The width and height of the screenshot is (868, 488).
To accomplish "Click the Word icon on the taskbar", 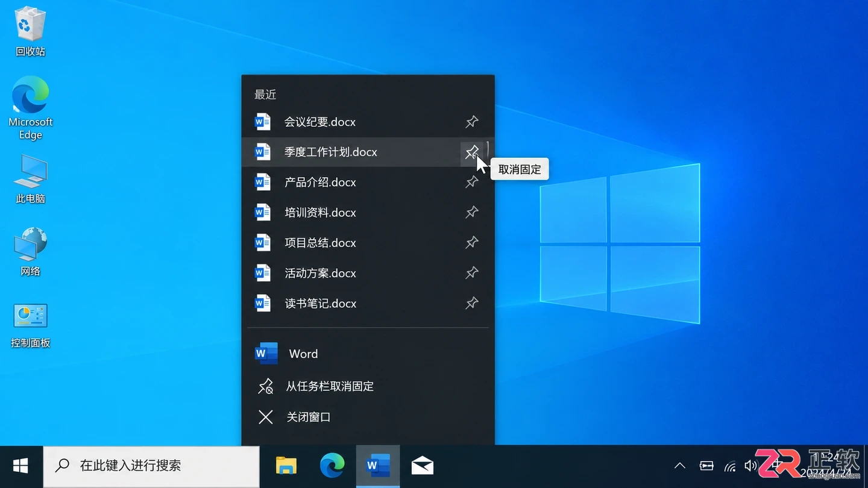I will [378, 466].
